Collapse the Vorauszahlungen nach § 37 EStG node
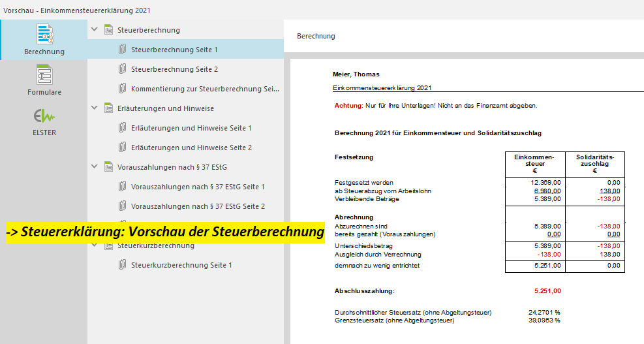Screen dimensions: 644x344 (x=95, y=167)
